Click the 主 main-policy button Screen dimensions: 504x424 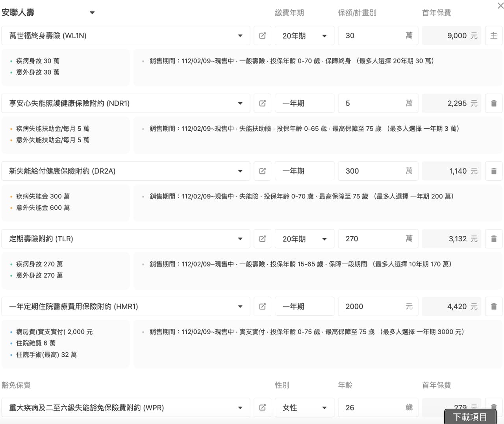493,36
